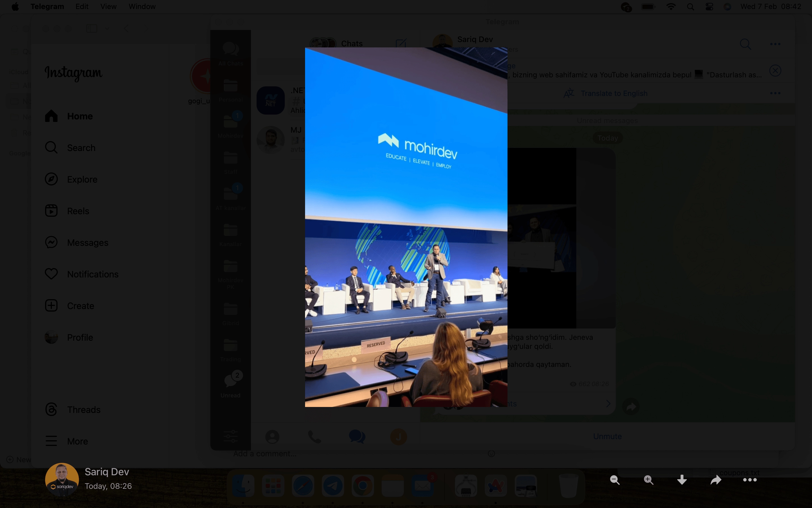The height and width of the screenshot is (508, 812).
Task: Share the channel post with the arrow button
Action: [631, 407]
